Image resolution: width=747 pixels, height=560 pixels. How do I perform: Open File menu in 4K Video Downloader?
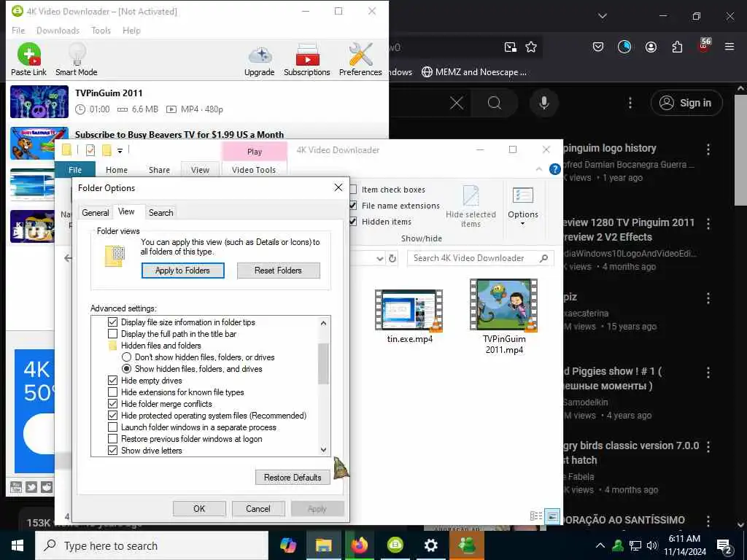tap(18, 31)
